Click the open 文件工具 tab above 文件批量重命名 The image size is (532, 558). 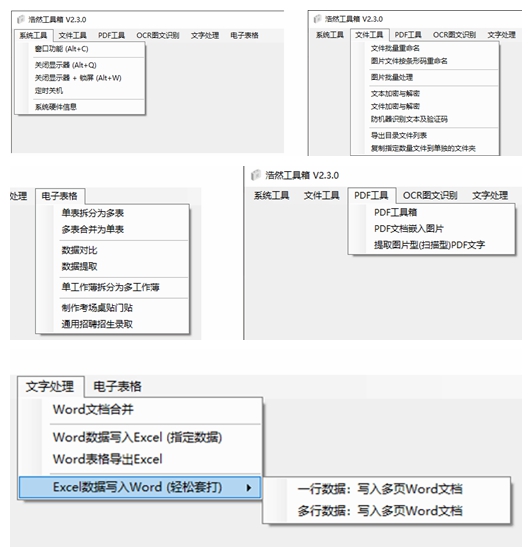pyautogui.click(x=369, y=35)
